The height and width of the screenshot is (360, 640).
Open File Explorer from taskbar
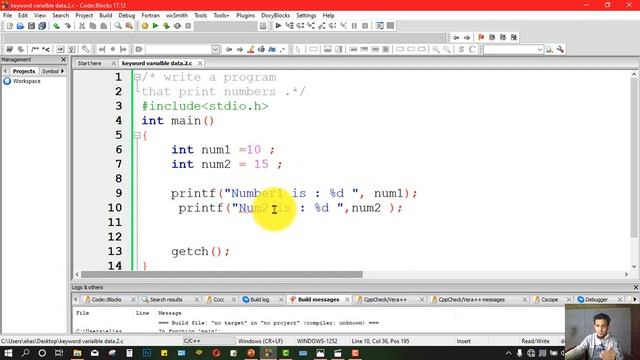click(77, 353)
